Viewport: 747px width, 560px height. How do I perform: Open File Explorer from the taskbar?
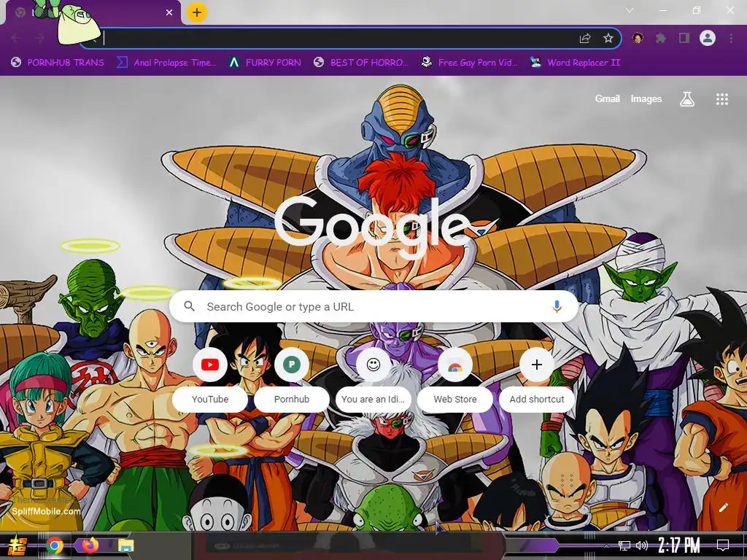125,545
